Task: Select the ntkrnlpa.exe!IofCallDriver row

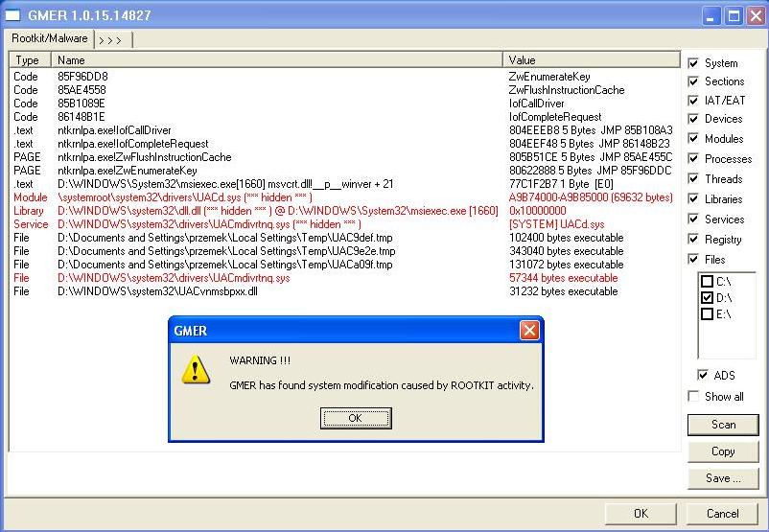Action: [x=344, y=130]
